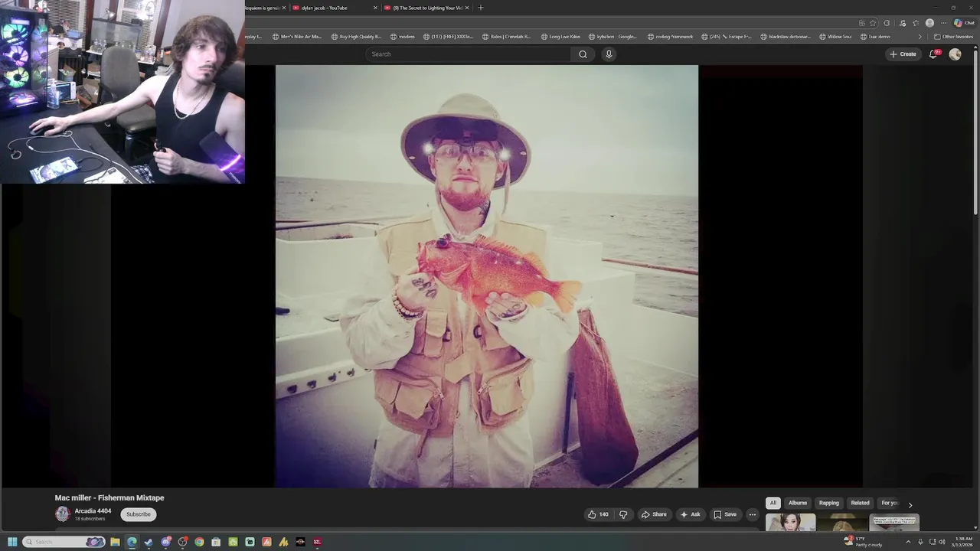The image size is (980, 551).
Task: Show more filter chips with right arrow
Action: 910,504
